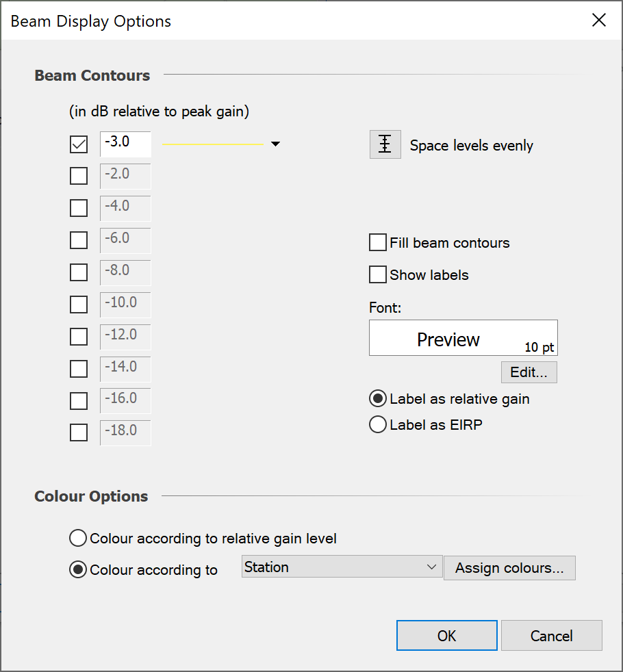The image size is (623, 672).
Task: Uncheck the -3.0 dB contour checkbox
Action: tap(79, 144)
